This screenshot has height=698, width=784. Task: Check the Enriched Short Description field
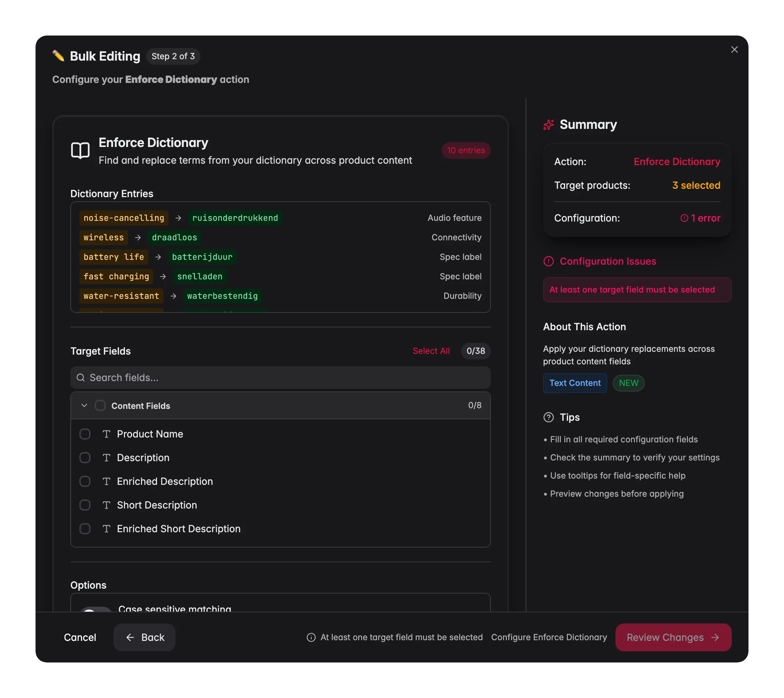tap(85, 529)
